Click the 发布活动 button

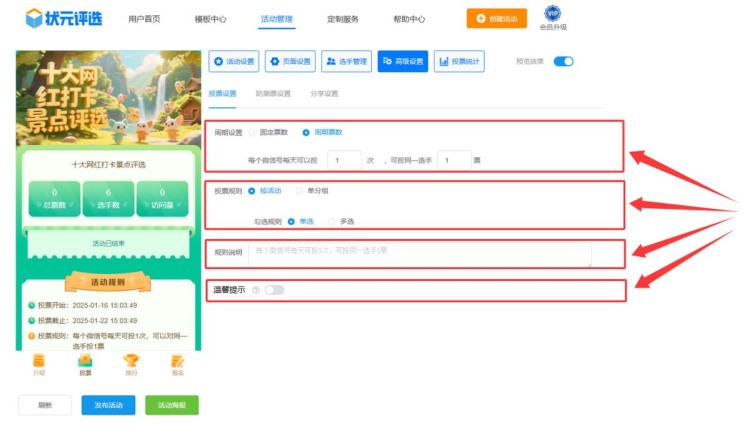[108, 405]
